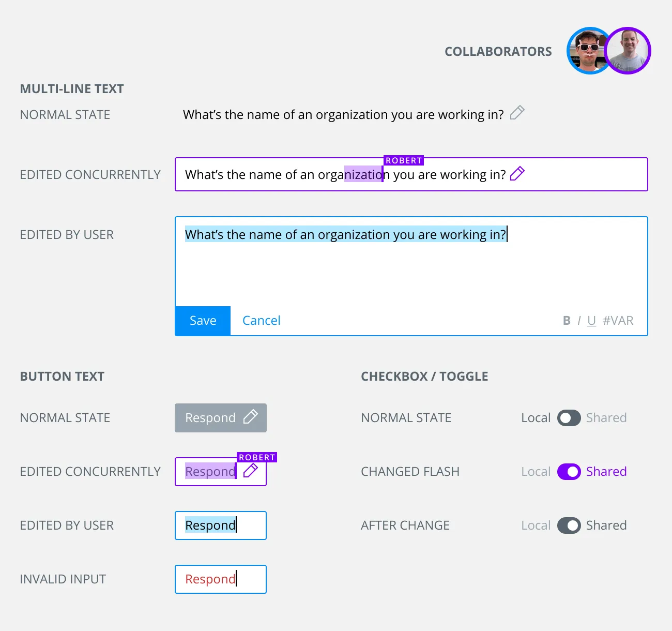The width and height of the screenshot is (672, 631).
Task: Toggle the After Change Local/Shared switch
Action: [569, 525]
